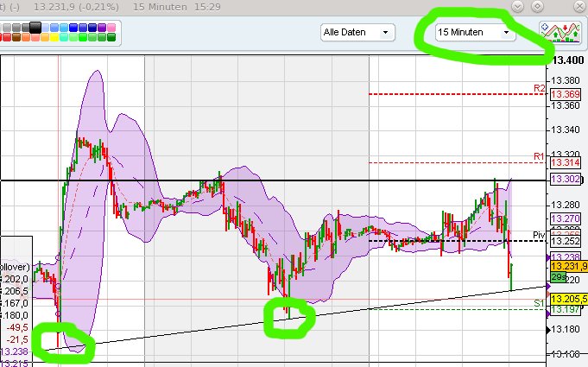Click the orange current price label 13.231,9

tap(569, 266)
